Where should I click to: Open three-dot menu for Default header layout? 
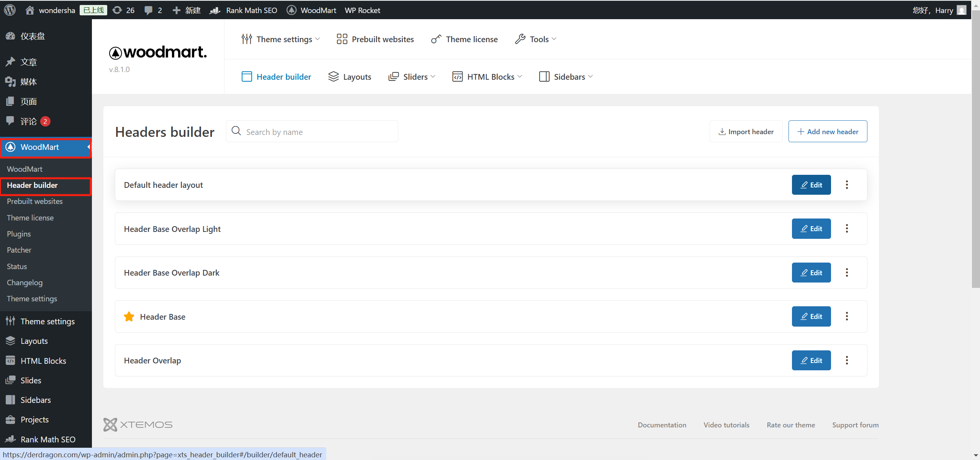[847, 185]
